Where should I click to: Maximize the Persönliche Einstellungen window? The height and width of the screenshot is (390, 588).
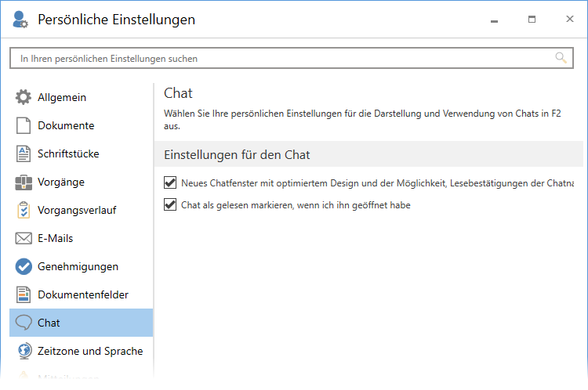[532, 19]
